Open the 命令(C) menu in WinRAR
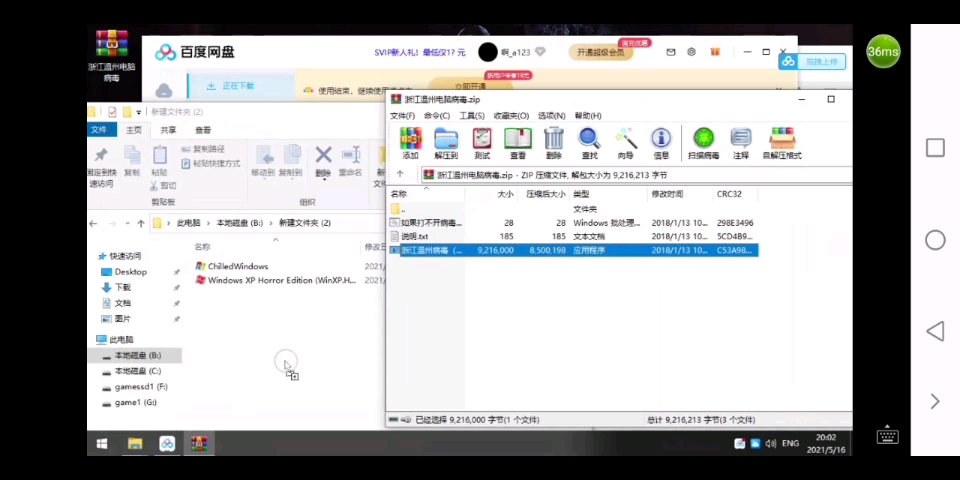Image resolution: width=960 pixels, height=480 pixels. pyautogui.click(x=437, y=116)
